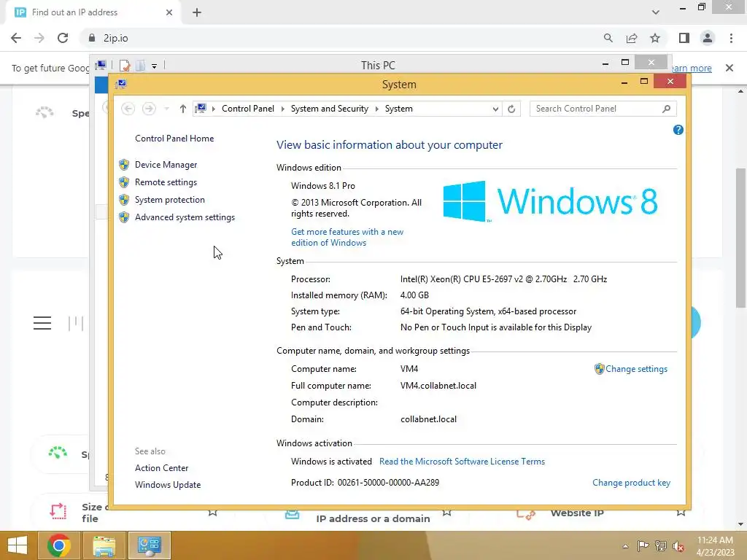
Task: Expand the arrow after System and Security breadcrumb
Action: pyautogui.click(x=377, y=109)
